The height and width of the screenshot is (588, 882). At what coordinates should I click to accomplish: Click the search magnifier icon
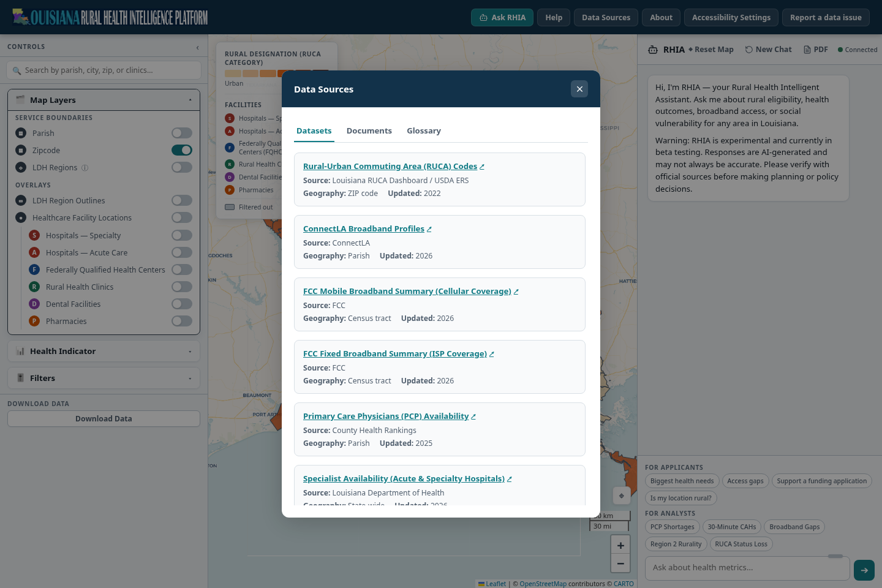tap(17, 70)
